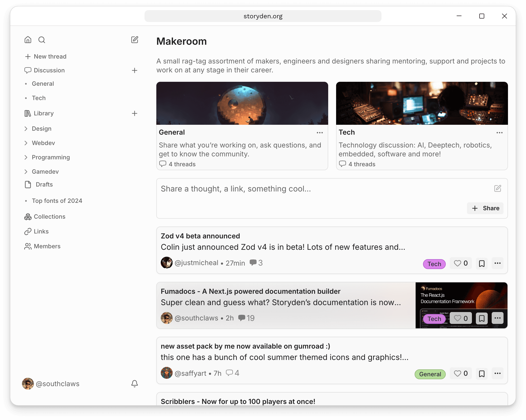Click justmicheal's avatar
This screenshot has height=420, width=526.
coord(167,263)
